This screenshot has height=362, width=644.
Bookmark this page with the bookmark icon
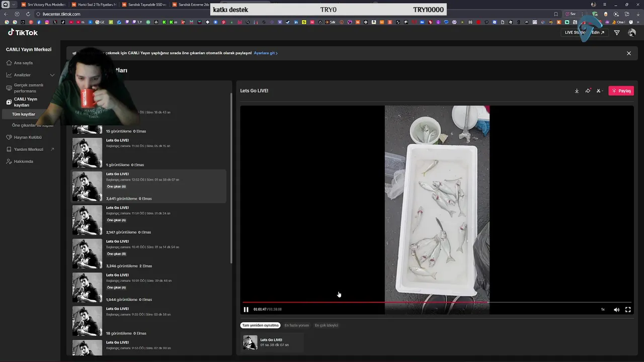[555, 14]
